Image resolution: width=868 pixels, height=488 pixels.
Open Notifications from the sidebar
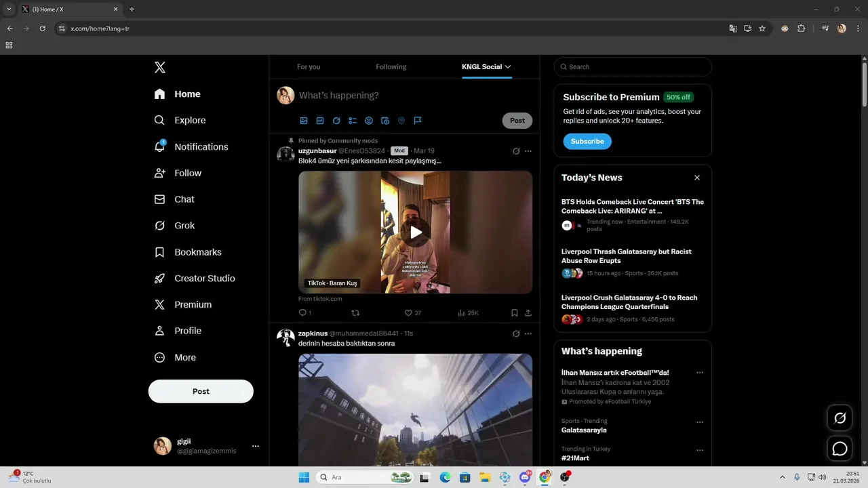191,146
